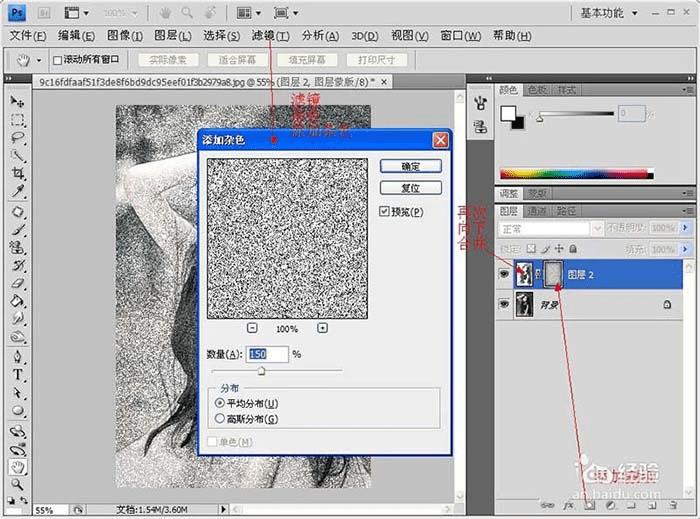Select the Healing Brush tool
Screen dimensions: 700x519
point(17,212)
